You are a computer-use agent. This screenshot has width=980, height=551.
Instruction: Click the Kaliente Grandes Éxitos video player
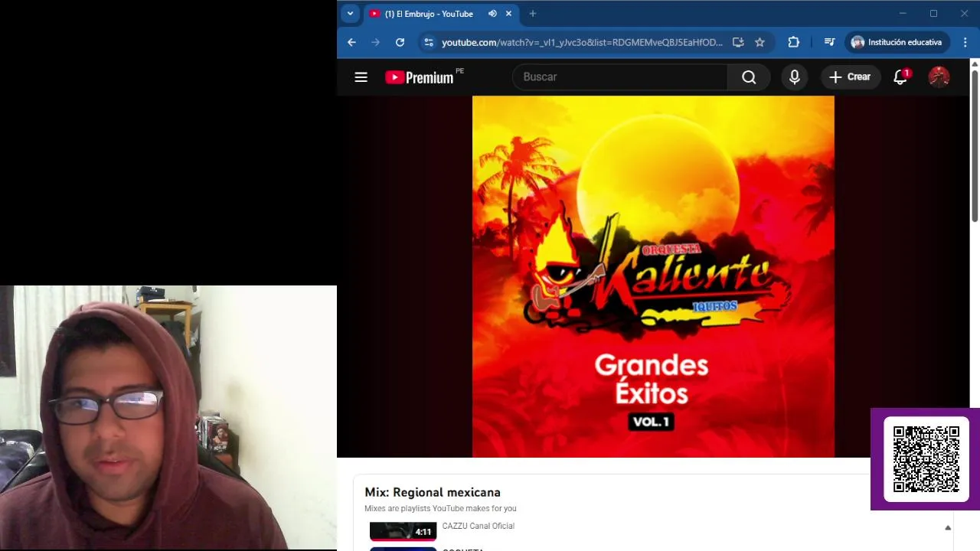653,276
